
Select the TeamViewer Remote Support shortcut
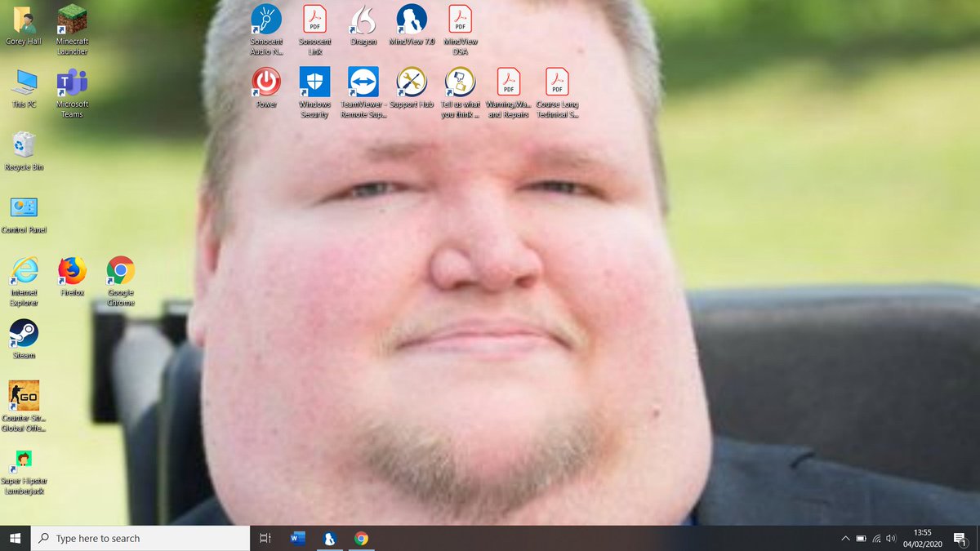coord(363,92)
